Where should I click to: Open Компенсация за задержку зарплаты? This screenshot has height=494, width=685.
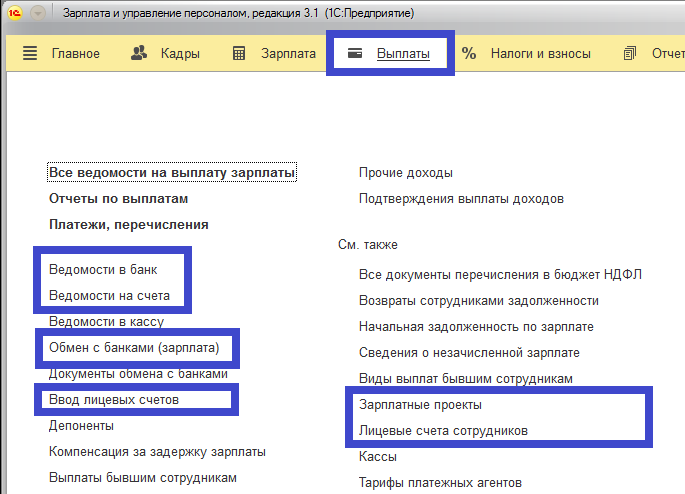point(157,452)
